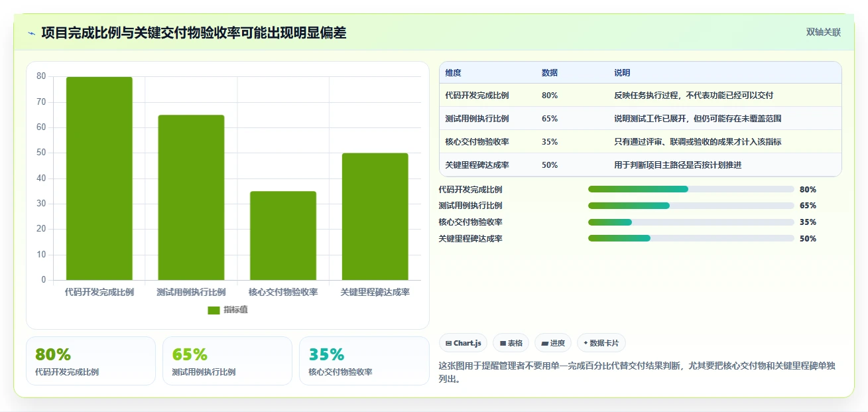Click the description 说明测试工作已展开，但仍可能存在未覆盖范围
Viewport: 868px width, 412px height.
(698, 119)
